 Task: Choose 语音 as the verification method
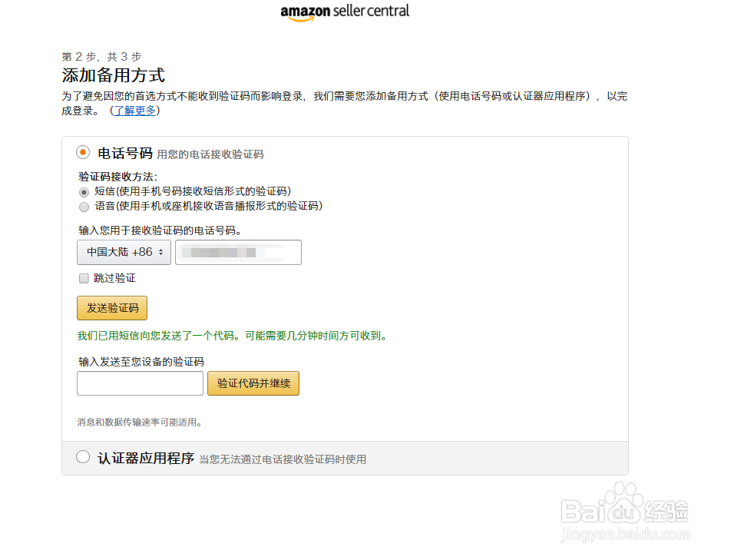coord(84,207)
